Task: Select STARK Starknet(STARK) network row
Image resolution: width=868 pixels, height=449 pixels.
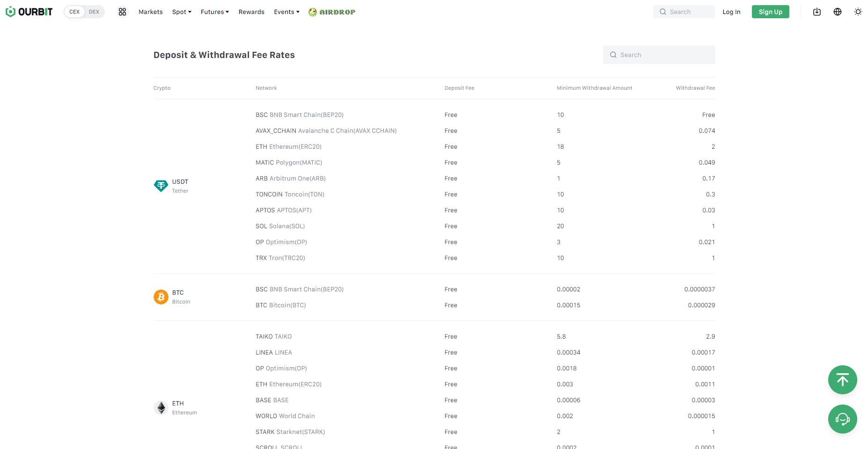Action: click(290, 432)
